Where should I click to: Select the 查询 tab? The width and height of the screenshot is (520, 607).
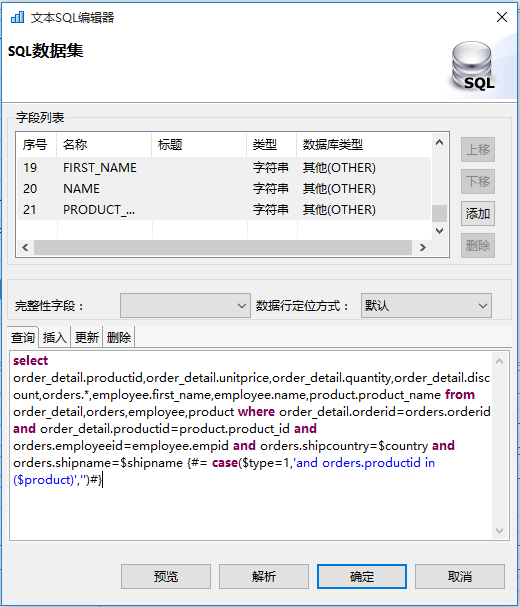coord(23,337)
